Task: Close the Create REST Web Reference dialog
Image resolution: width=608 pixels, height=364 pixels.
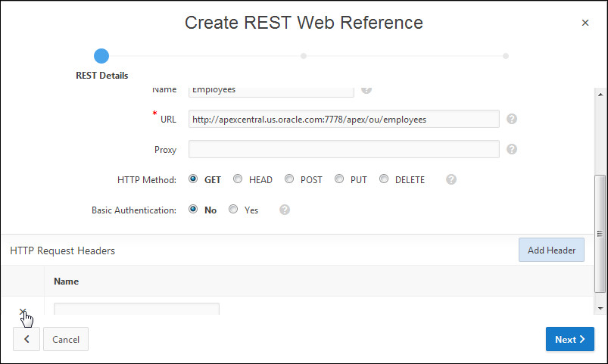Action: coord(585,23)
